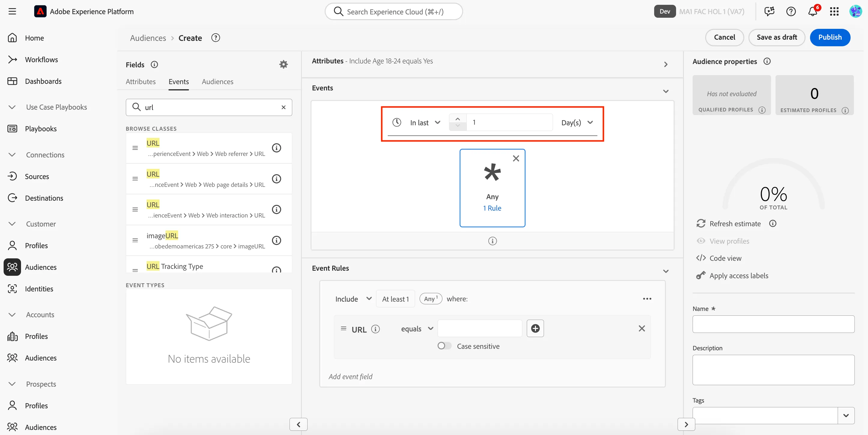Image resolution: width=868 pixels, height=435 pixels.
Task: Add another URL value with plus button
Action: 535,328
